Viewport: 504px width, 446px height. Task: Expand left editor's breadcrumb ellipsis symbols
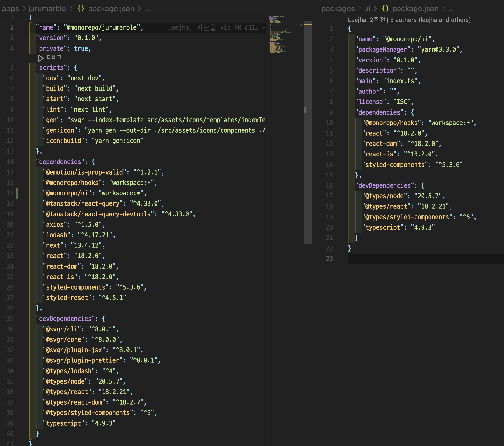coord(147,9)
